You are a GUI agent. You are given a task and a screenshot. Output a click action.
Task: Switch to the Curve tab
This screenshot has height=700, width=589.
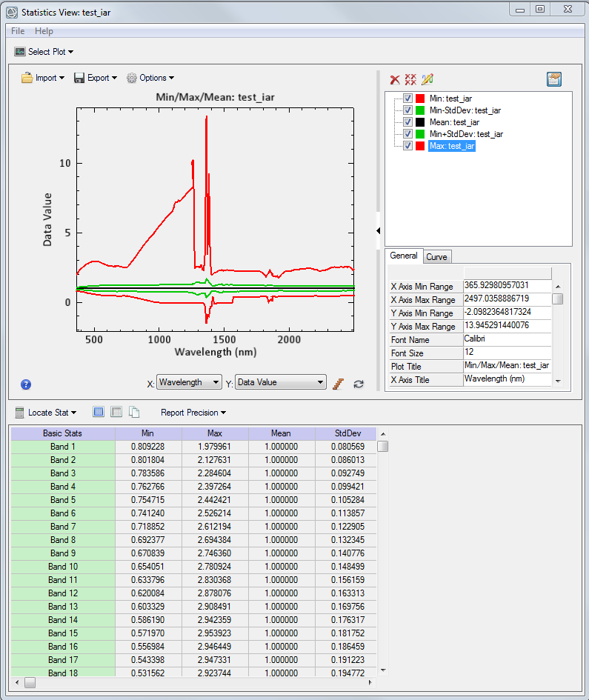tap(436, 256)
